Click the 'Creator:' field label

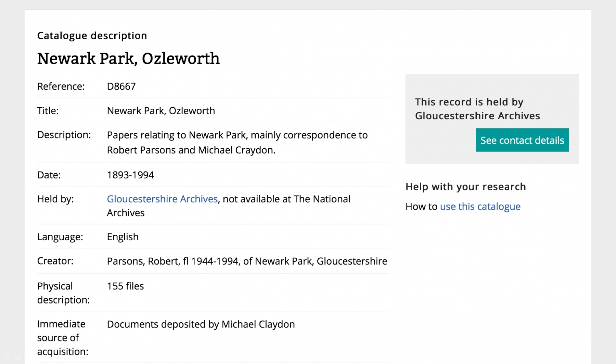(55, 261)
